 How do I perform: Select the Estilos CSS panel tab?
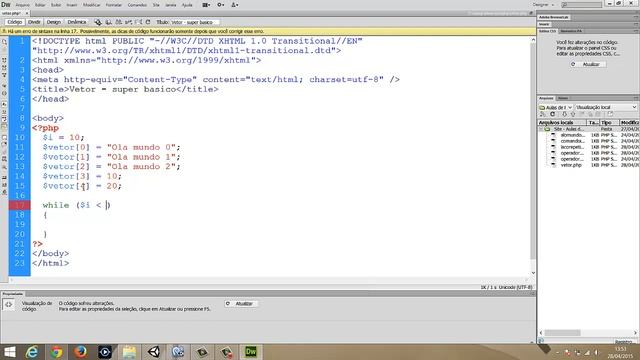547,31
